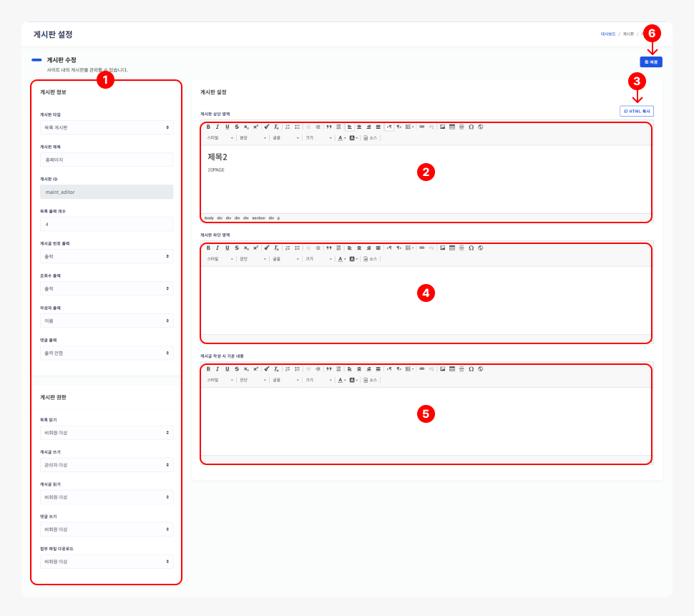Click the HTML 복사 button

[636, 111]
